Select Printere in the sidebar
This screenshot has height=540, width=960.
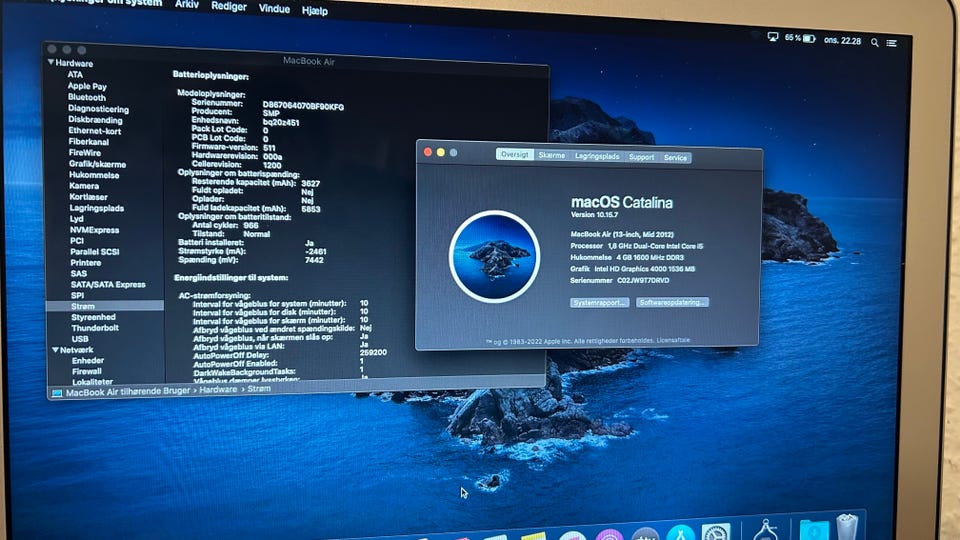click(86, 262)
